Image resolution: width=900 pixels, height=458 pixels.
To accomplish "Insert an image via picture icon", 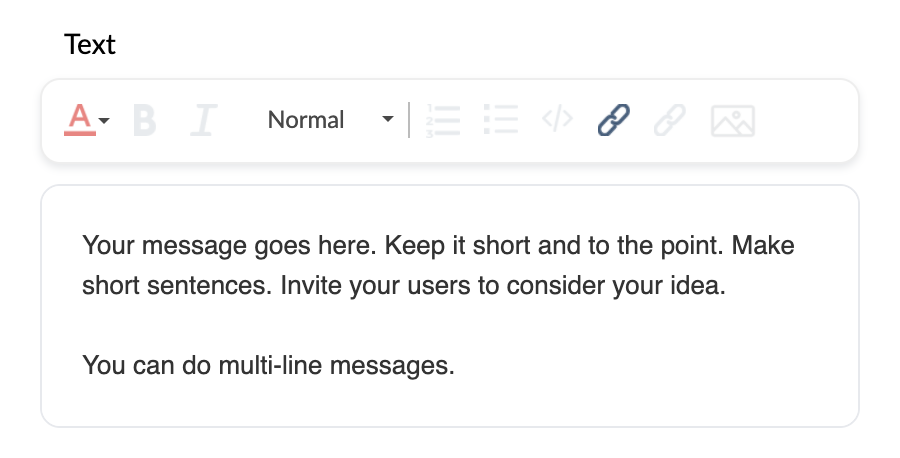I will point(733,121).
